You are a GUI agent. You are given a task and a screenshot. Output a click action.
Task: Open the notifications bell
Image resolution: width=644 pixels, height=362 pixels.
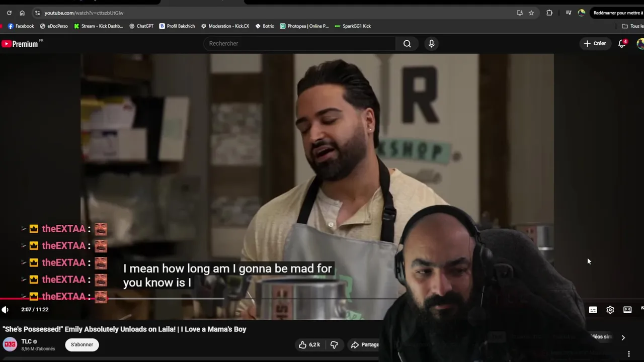tap(622, 44)
